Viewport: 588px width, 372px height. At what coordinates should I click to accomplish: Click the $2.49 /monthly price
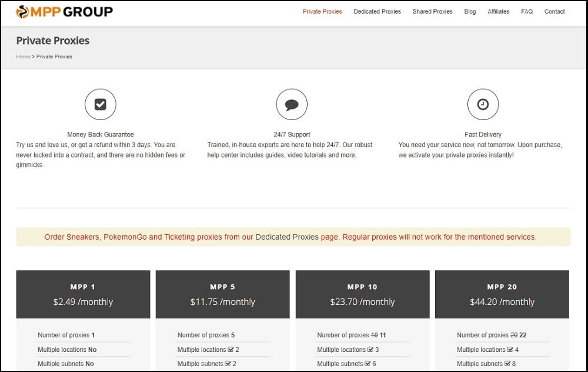tap(83, 302)
